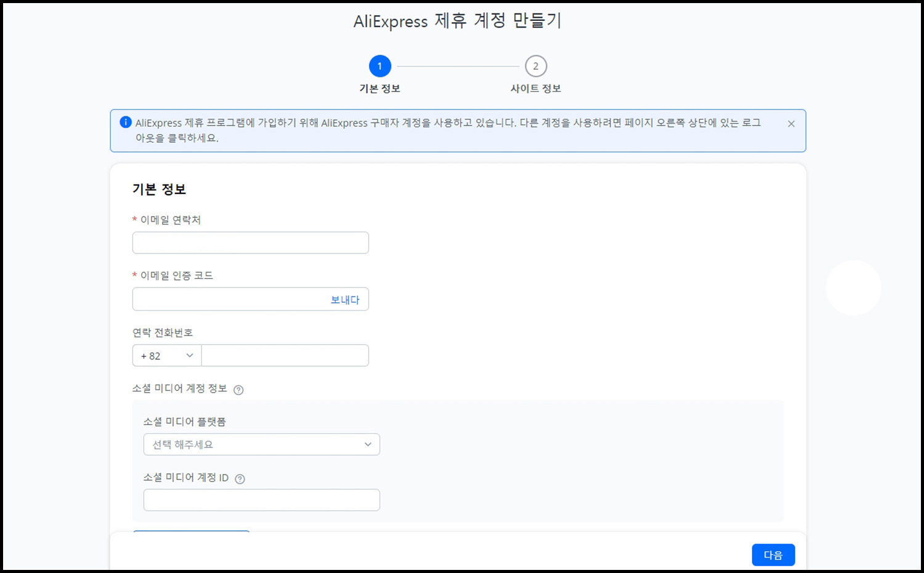Select step 2 circle 사이트 정보
This screenshot has height=573, width=924.
coord(536,66)
